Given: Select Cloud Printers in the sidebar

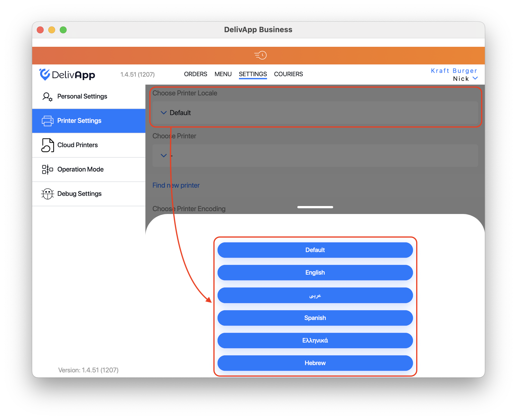Looking at the screenshot, I should 89,145.
